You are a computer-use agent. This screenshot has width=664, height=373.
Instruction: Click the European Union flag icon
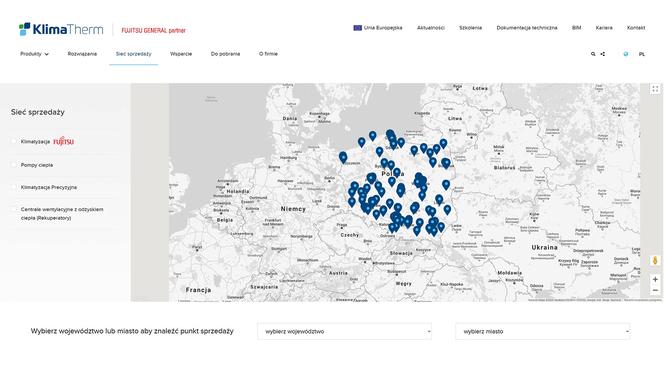pyautogui.click(x=357, y=28)
